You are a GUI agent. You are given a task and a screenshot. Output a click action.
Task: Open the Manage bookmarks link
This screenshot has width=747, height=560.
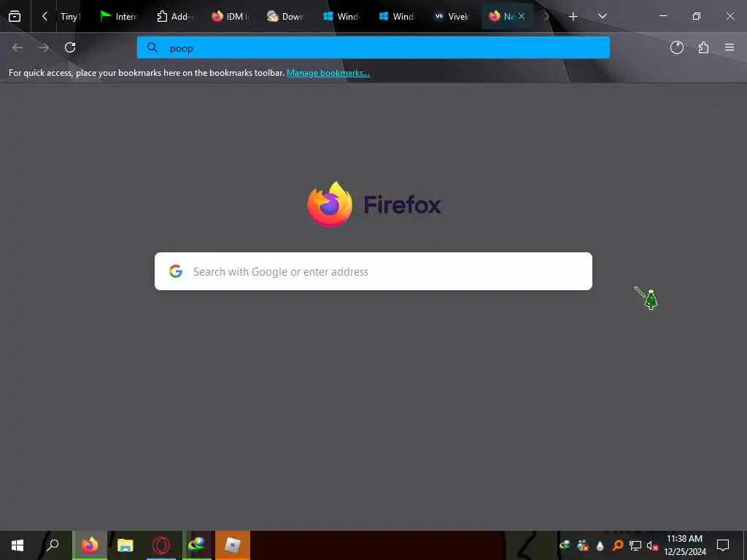click(x=328, y=73)
